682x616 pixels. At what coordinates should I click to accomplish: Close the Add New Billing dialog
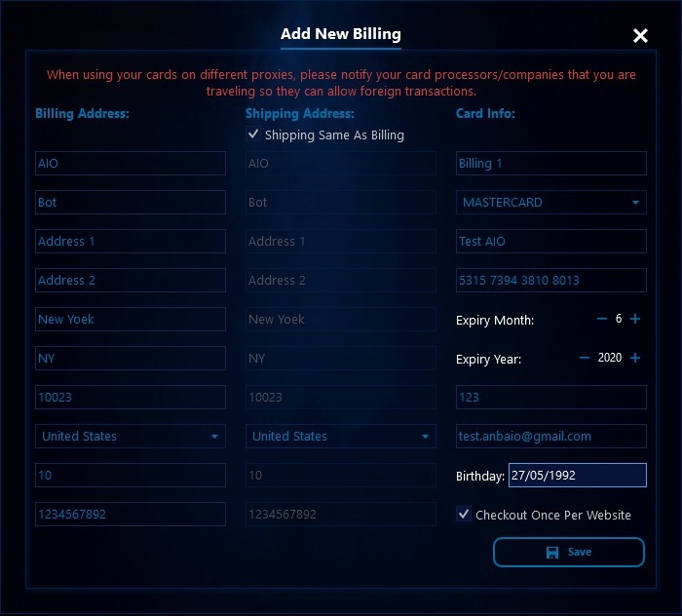coord(640,36)
